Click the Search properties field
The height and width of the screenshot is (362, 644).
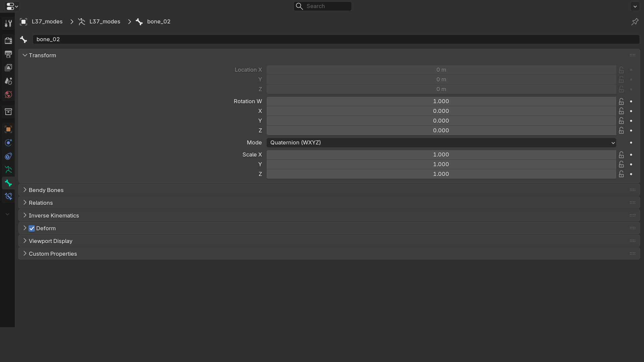tap(322, 6)
